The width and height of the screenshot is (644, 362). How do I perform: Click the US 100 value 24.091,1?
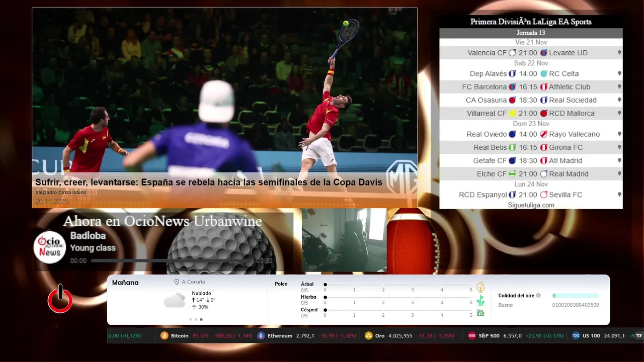[x=614, y=336]
